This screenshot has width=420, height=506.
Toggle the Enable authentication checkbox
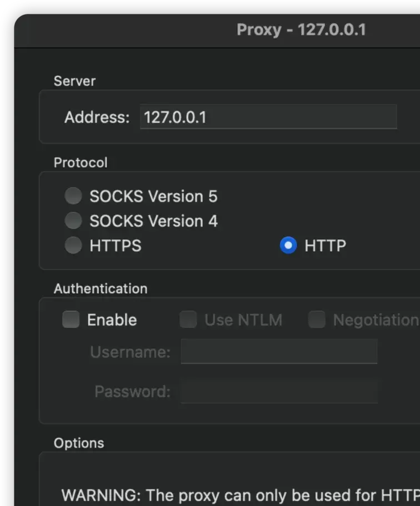tap(71, 320)
